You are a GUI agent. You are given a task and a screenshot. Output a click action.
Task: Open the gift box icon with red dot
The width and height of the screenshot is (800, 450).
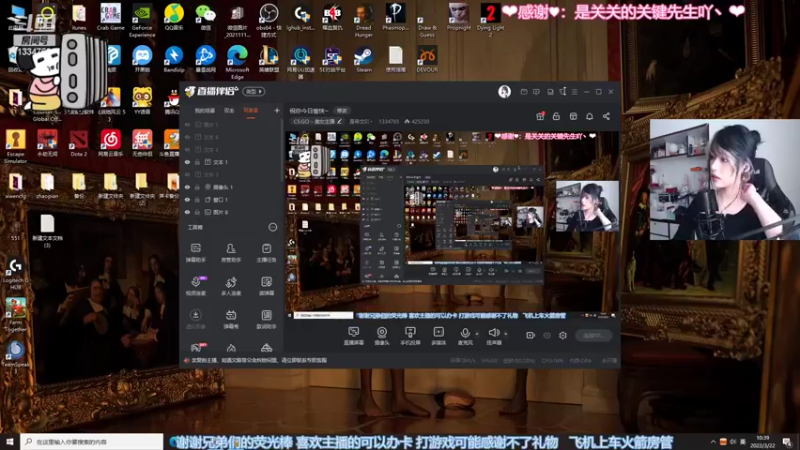540,116
